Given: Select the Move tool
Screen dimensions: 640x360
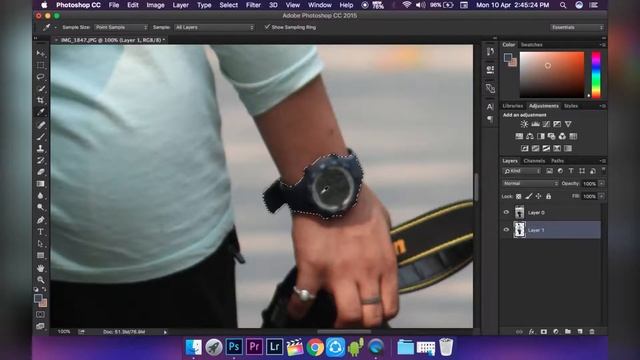Looking at the screenshot, I should [x=40, y=53].
